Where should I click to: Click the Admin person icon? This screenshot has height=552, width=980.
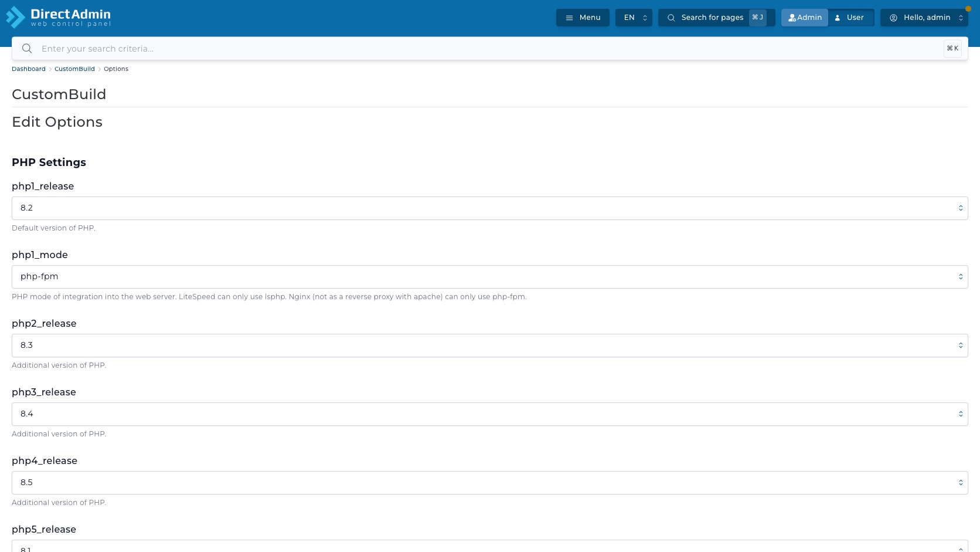(x=792, y=18)
